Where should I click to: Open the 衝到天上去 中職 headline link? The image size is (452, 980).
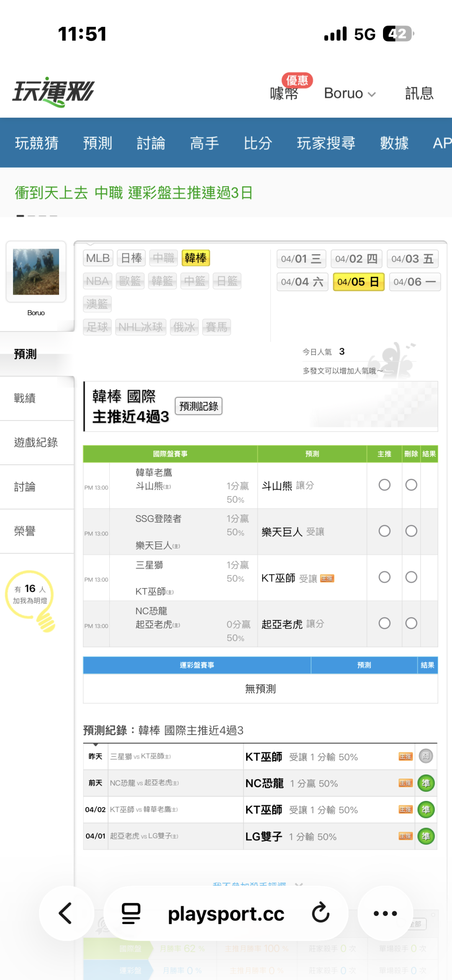coord(134,193)
